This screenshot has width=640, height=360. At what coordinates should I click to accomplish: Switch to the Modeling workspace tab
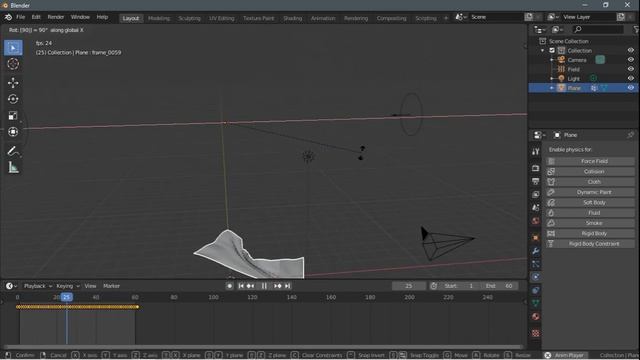coord(159,18)
